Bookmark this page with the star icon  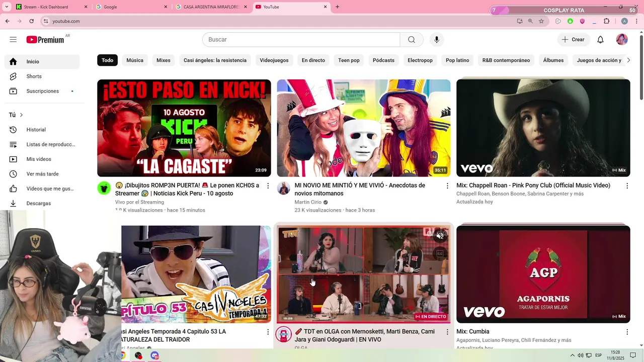pos(541,21)
